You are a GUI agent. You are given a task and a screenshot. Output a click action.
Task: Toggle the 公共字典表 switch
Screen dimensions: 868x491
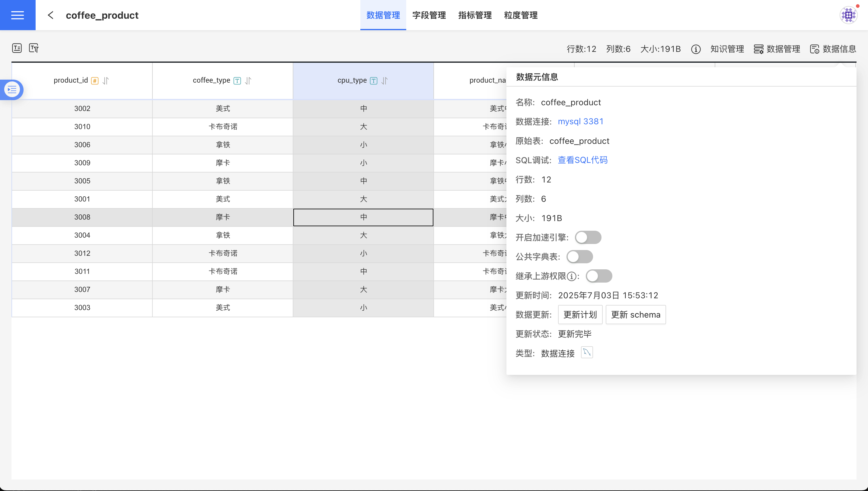[579, 257]
